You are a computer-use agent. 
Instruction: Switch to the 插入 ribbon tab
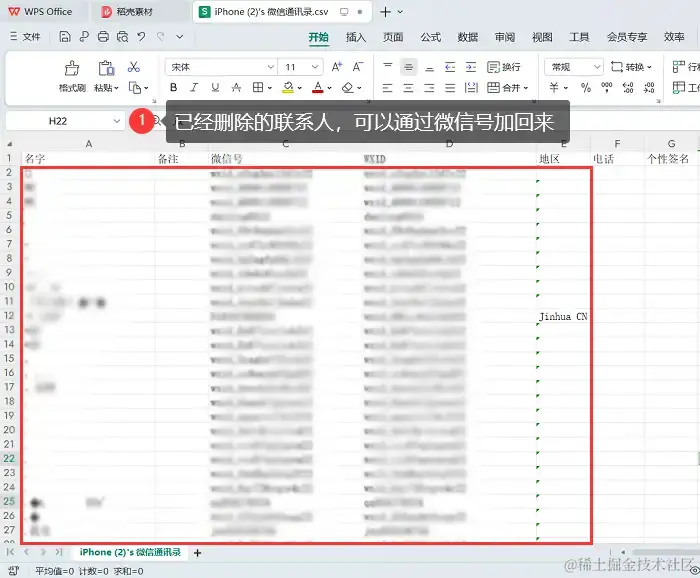(x=356, y=37)
